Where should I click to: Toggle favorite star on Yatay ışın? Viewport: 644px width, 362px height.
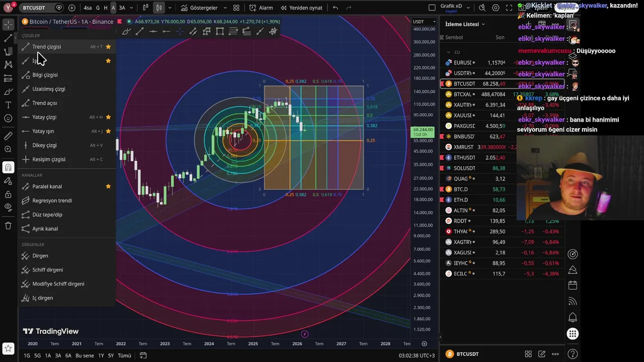tap(108, 131)
